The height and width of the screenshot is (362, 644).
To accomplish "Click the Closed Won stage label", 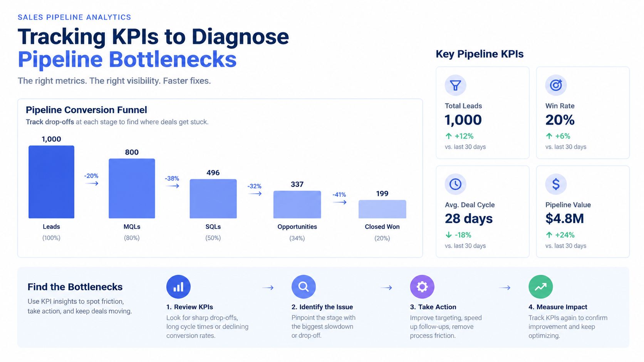I will point(382,227).
